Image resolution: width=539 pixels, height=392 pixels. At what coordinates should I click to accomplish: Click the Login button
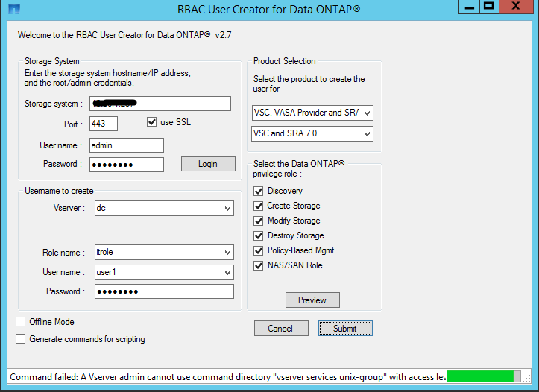coord(208,164)
